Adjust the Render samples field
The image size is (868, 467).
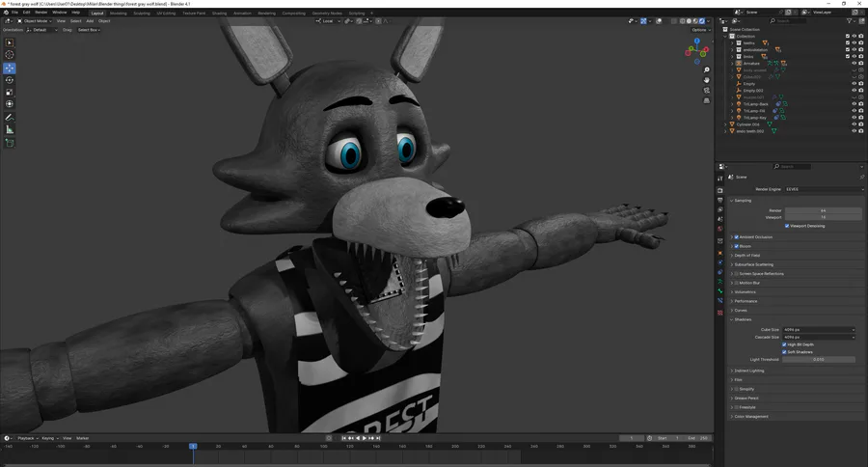coord(824,210)
